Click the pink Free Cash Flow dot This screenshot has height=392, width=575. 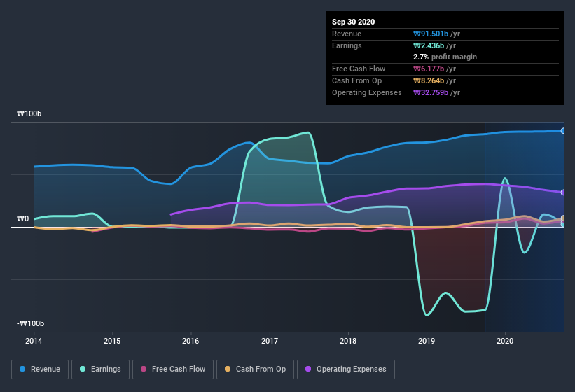click(144, 369)
